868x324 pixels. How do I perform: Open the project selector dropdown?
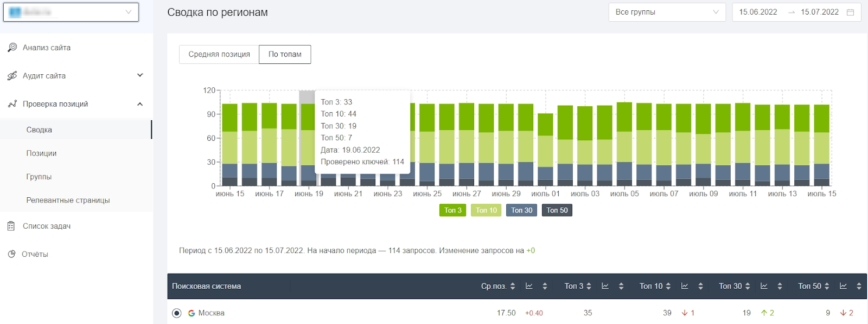(x=71, y=12)
